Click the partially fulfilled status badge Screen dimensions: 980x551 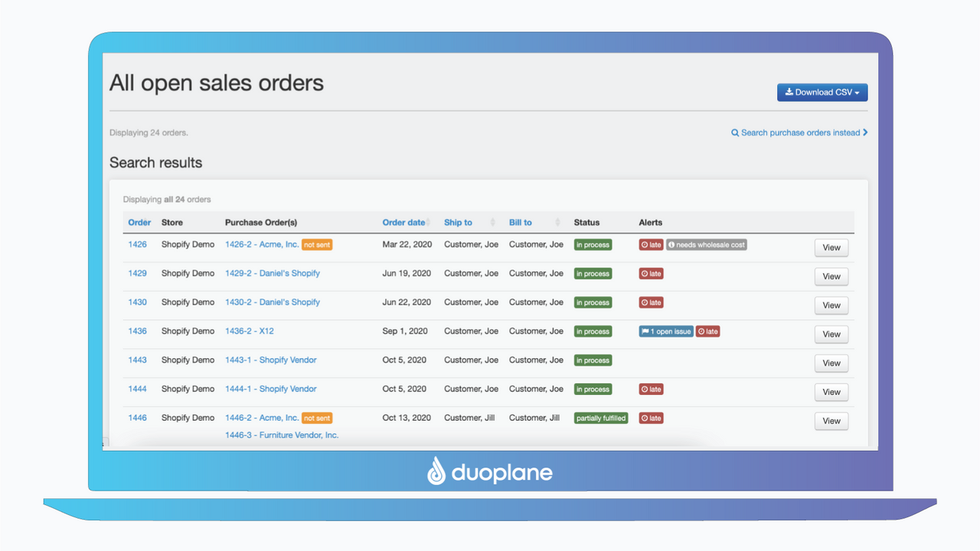[601, 418]
